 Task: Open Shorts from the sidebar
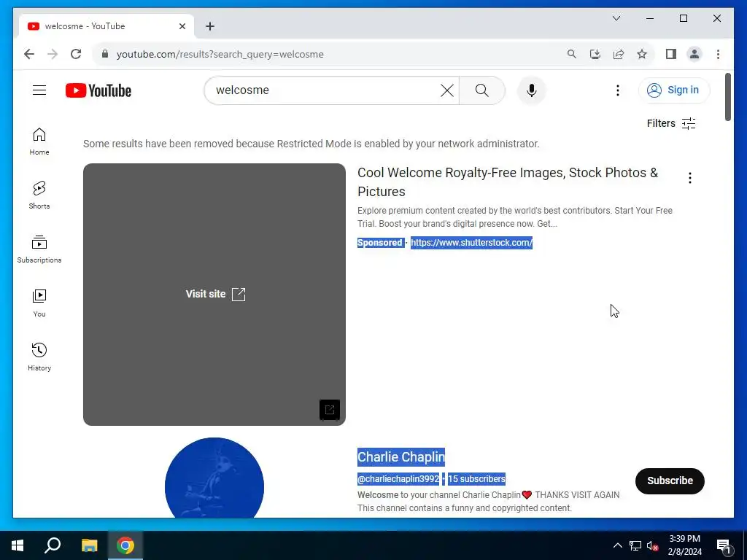click(x=39, y=195)
